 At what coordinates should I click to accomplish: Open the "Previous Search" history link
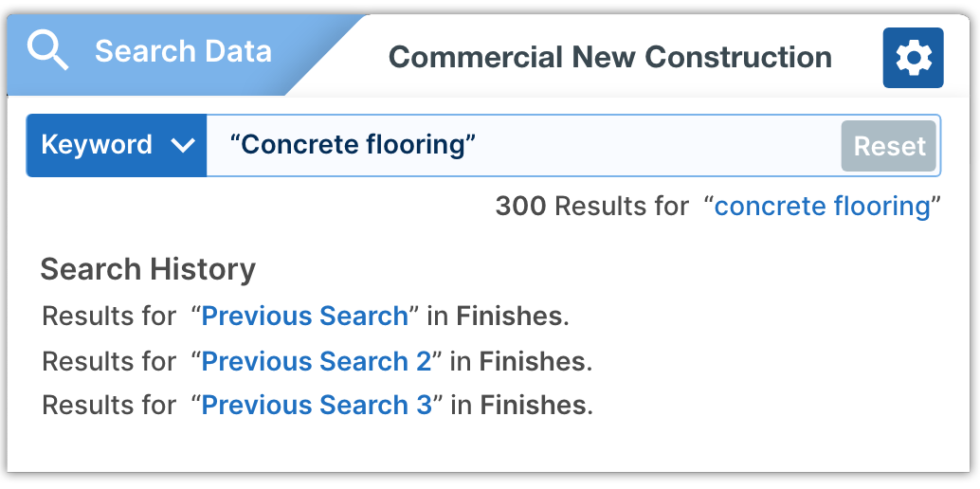[304, 316]
